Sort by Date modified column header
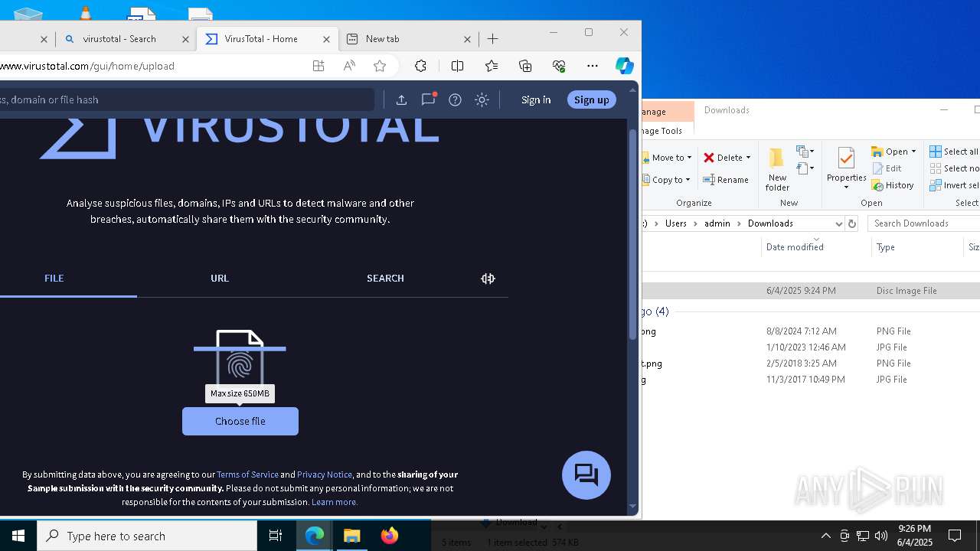Screen dimensions: 980x551 click(x=795, y=247)
